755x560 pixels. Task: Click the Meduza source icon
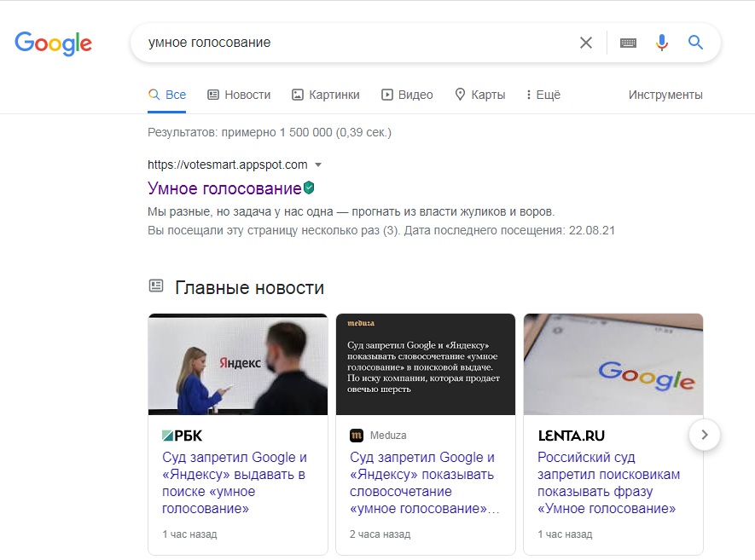pyautogui.click(x=357, y=436)
